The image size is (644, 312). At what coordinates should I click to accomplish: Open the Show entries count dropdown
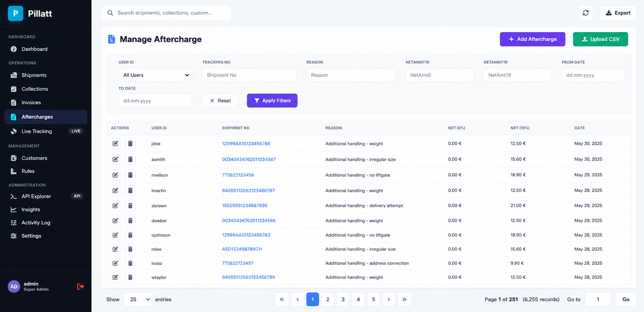pos(138,299)
